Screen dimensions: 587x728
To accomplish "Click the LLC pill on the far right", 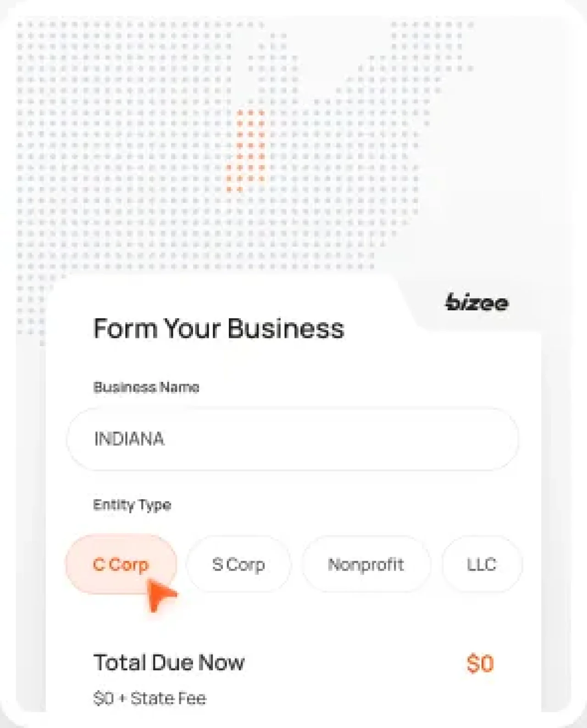I will tap(481, 565).
